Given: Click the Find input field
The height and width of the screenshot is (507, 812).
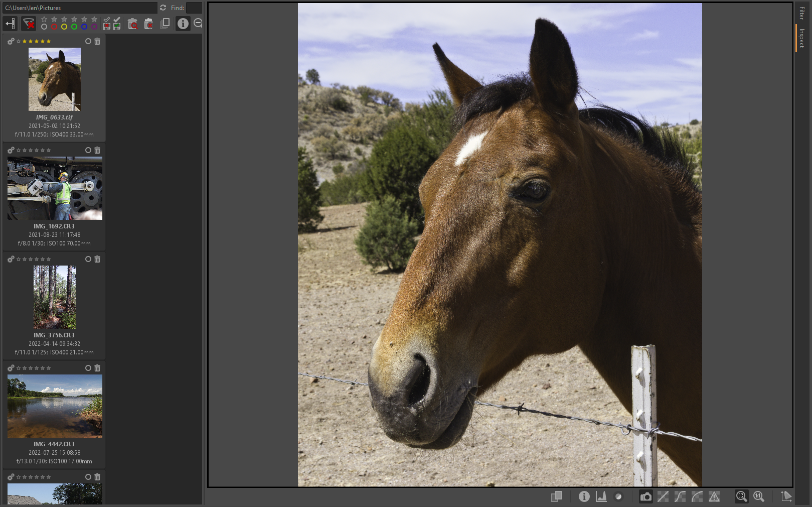Looking at the screenshot, I should pos(194,8).
